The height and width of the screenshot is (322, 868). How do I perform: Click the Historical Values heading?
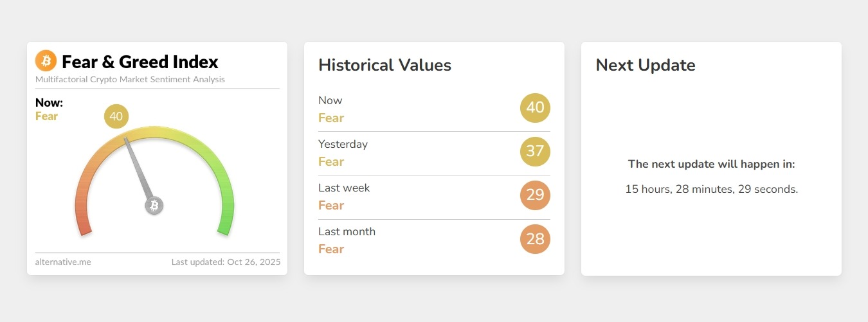coord(384,65)
